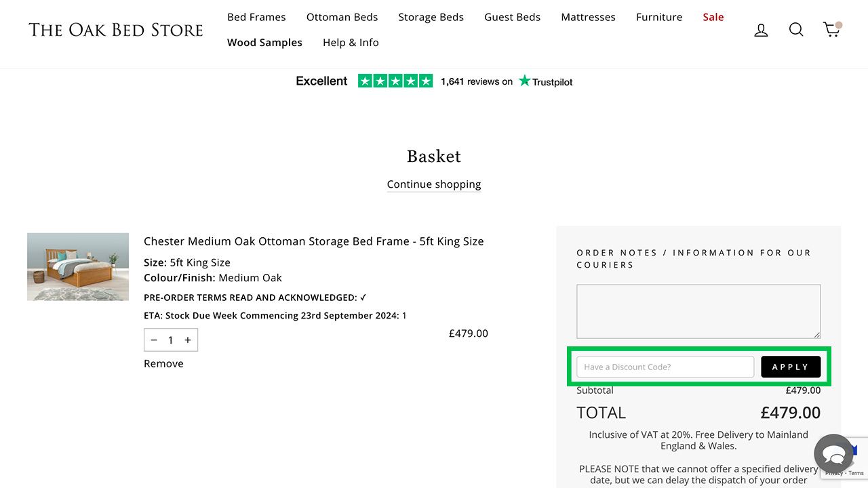Image resolution: width=868 pixels, height=488 pixels.
Task: Expand the Help & Info menu
Action: tap(351, 42)
